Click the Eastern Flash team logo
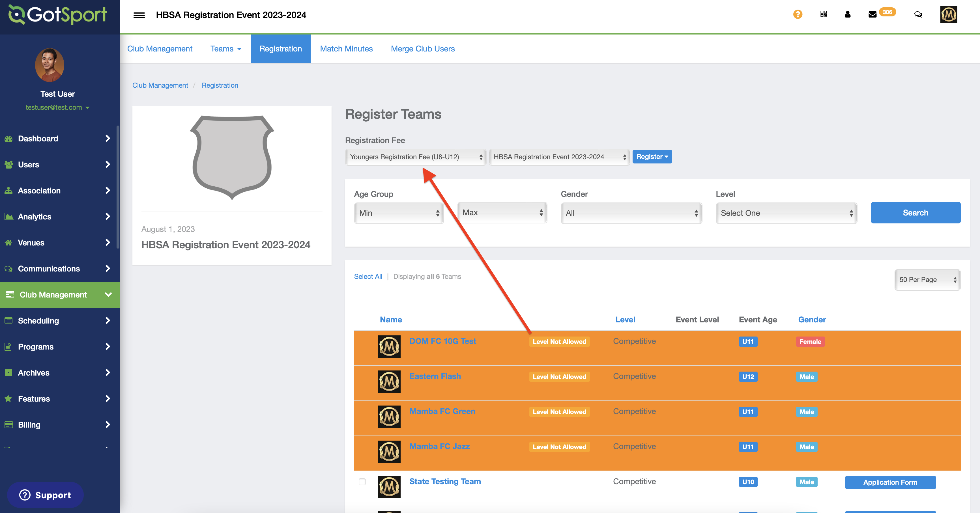 [389, 381]
